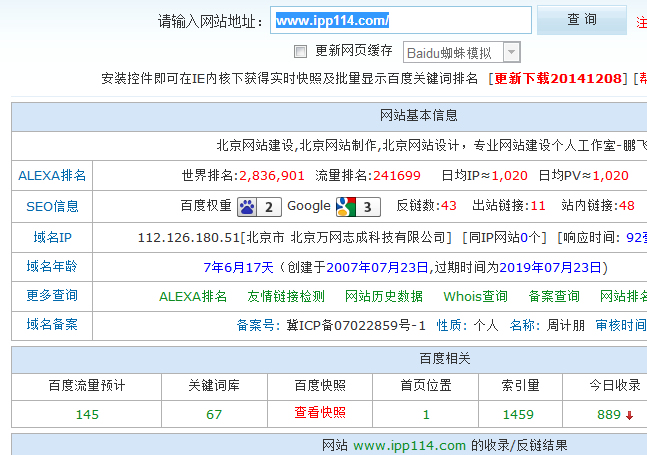Click the Baidu weight number 2
Viewport: 647px width, 455px height.
269,207
